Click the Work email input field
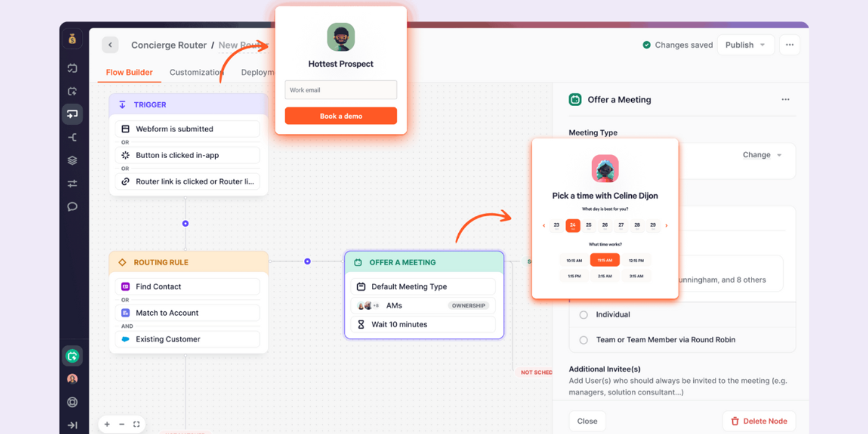The image size is (868, 434). 340,89
